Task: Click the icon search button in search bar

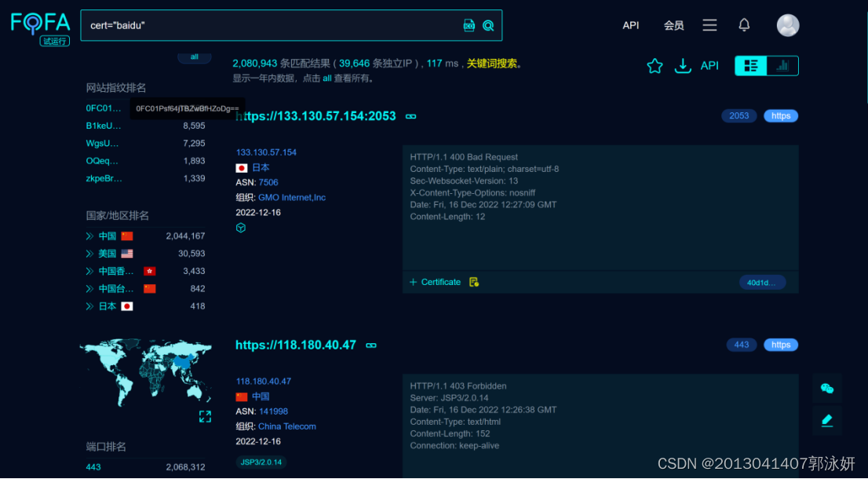Action: (x=469, y=25)
